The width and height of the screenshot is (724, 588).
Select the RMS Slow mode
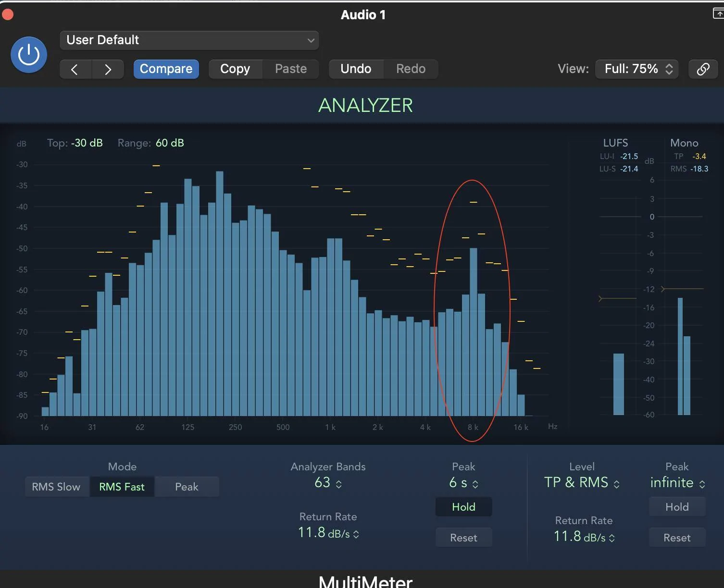click(x=56, y=487)
